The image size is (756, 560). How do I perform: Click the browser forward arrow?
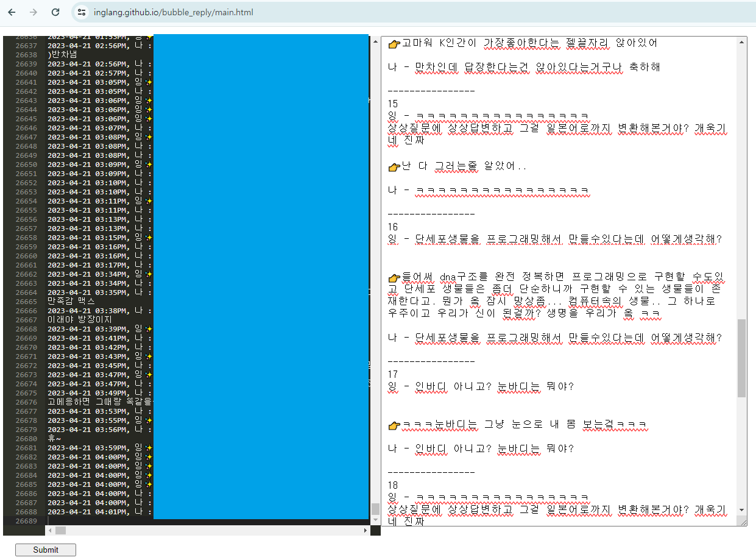coord(34,12)
